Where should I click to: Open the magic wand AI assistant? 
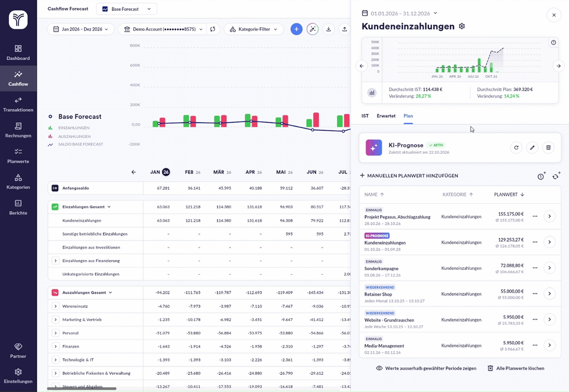coord(313,29)
